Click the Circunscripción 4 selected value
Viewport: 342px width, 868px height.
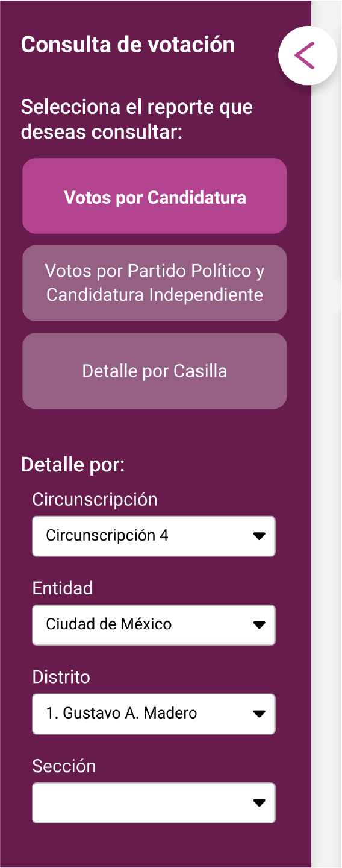click(107, 535)
